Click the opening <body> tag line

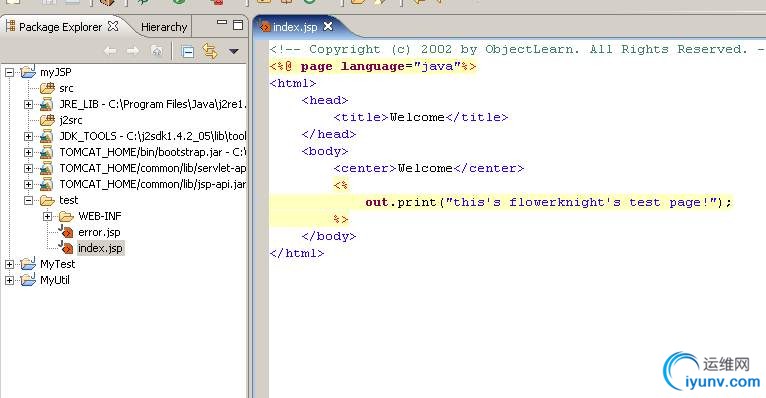325,151
